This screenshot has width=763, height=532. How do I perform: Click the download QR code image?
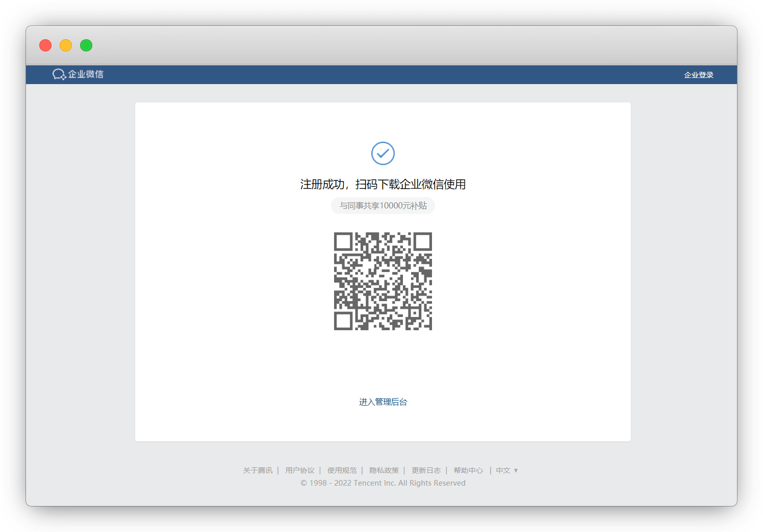point(383,281)
